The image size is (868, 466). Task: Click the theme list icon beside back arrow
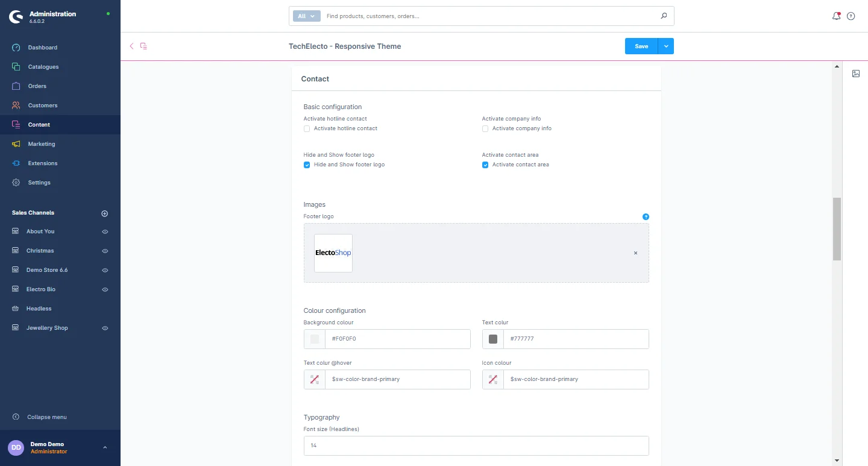pyautogui.click(x=143, y=46)
